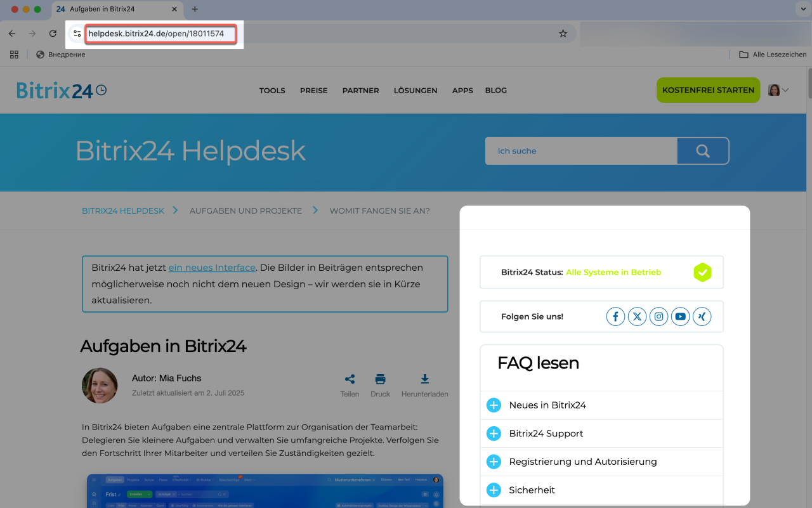Viewport: 812px width, 508px height.
Task: Follow the 'ein neues Interface' link
Action: [x=212, y=268]
